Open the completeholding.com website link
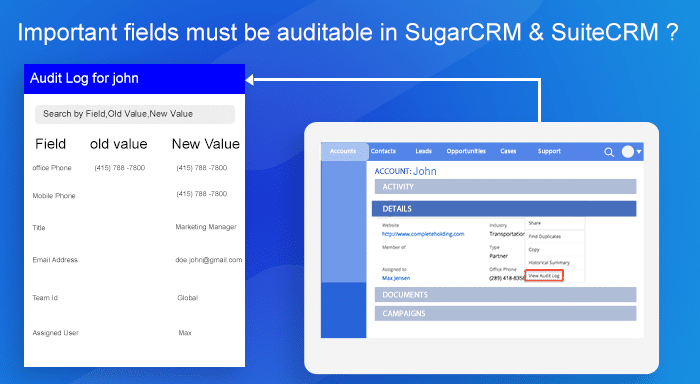 (423, 234)
